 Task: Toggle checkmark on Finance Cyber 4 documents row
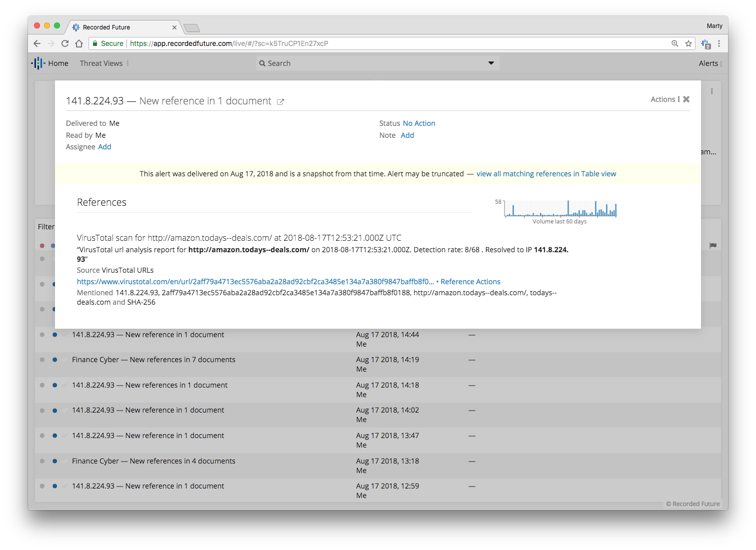click(x=65, y=461)
